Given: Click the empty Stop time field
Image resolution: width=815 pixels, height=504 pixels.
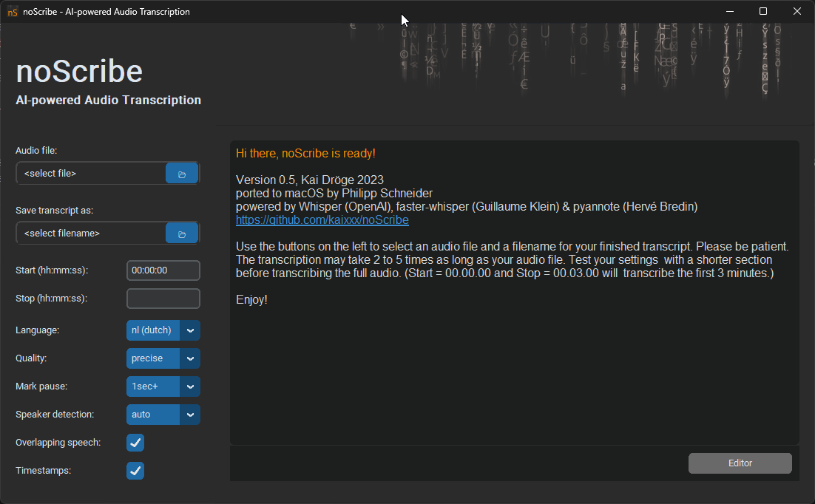Looking at the screenshot, I should coord(163,299).
